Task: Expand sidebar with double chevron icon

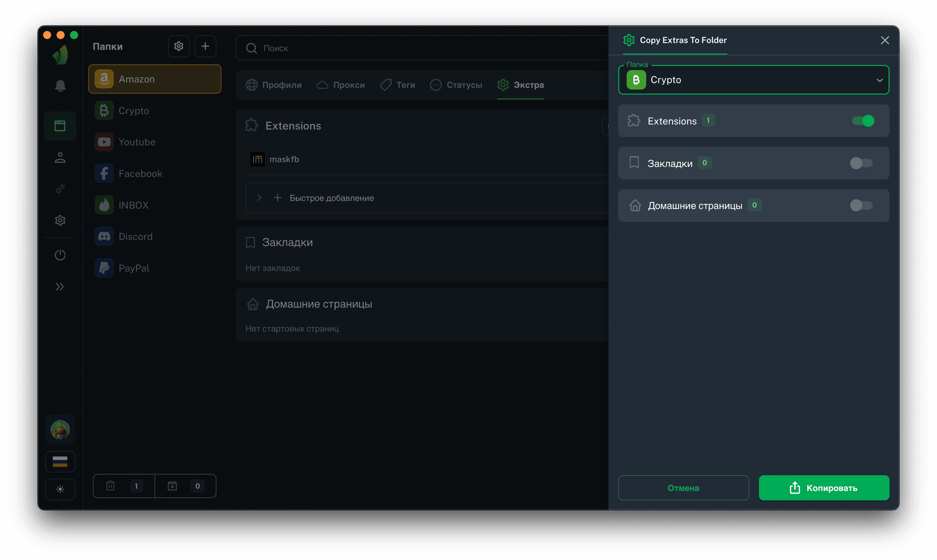Action: pyautogui.click(x=60, y=287)
